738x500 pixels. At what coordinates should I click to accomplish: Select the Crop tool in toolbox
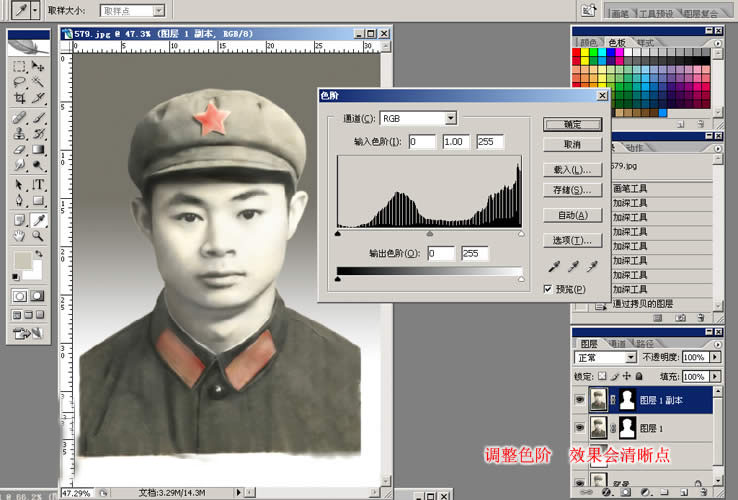[19, 99]
